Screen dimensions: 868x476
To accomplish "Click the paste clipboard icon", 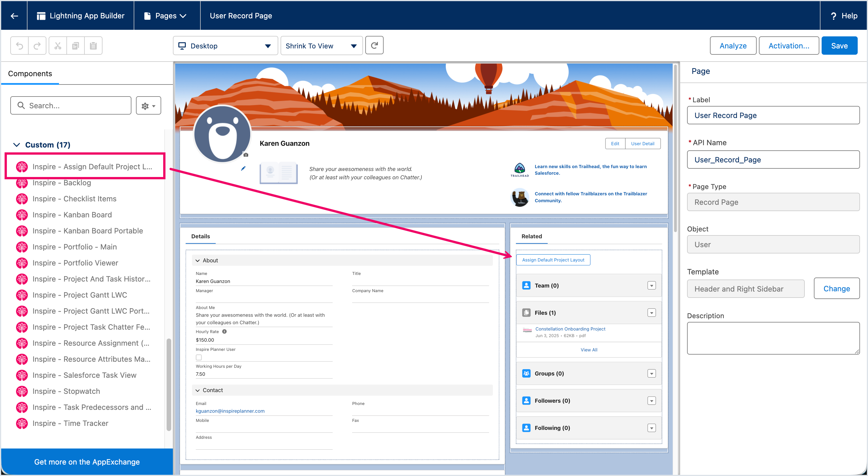I will [x=93, y=46].
